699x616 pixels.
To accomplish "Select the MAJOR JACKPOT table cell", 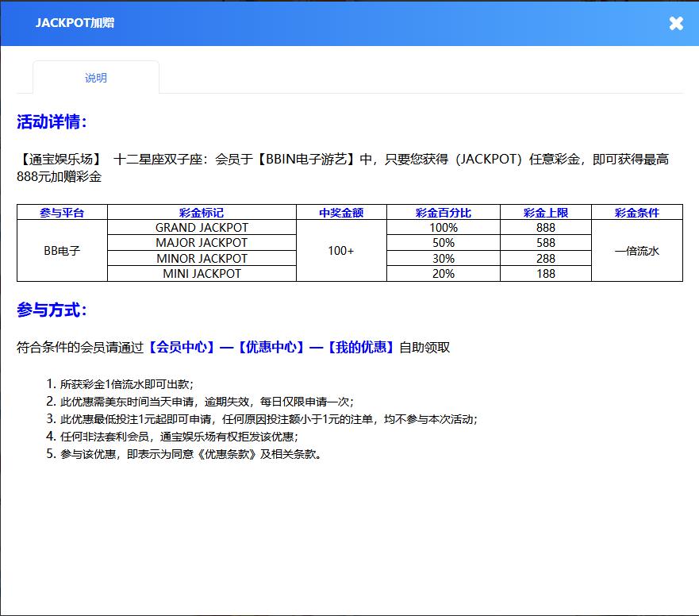I will click(x=202, y=243).
